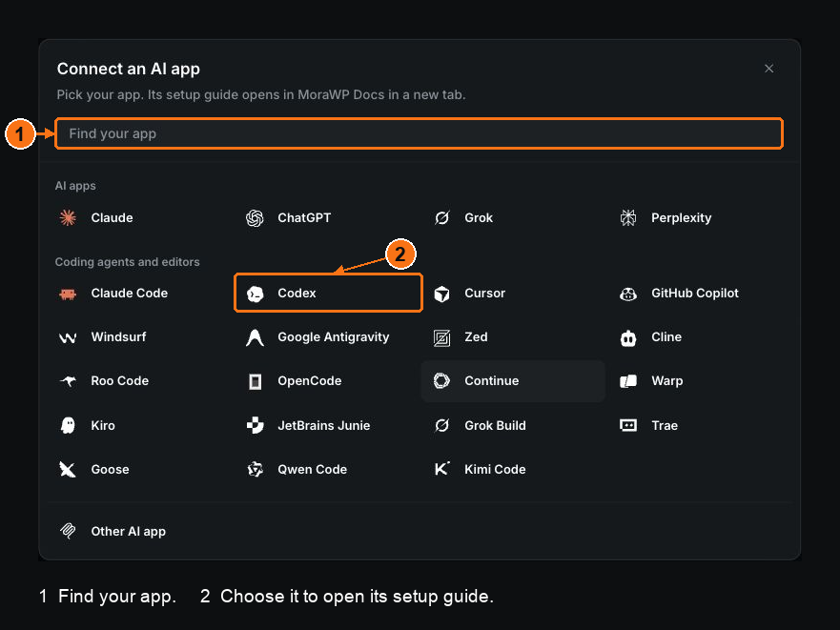Pick the JetBrains Junie label

(323, 425)
